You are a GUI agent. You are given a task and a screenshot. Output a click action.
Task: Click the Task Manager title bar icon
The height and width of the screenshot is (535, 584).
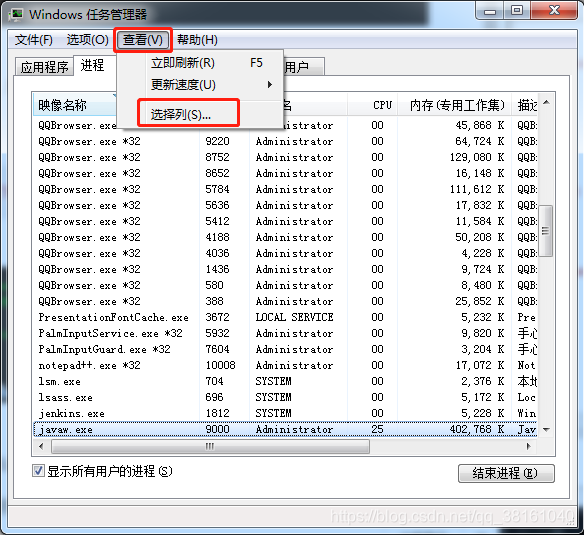(x=16, y=14)
